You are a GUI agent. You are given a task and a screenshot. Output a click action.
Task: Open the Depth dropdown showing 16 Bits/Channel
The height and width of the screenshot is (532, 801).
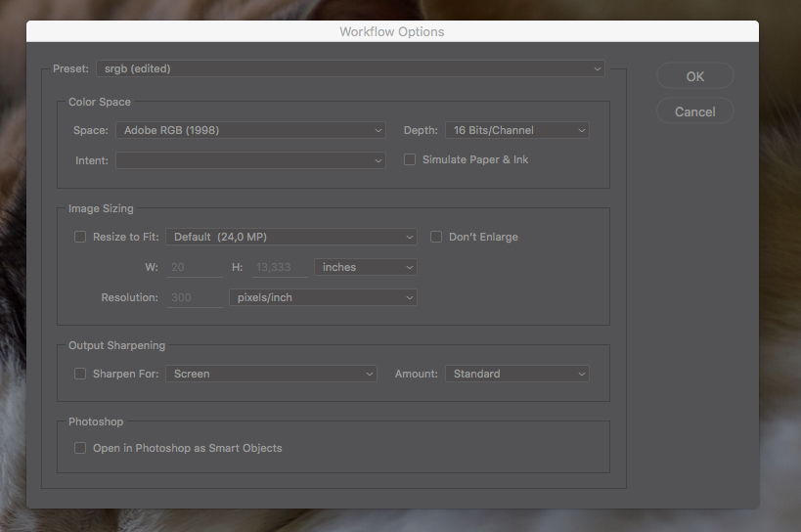click(516, 130)
